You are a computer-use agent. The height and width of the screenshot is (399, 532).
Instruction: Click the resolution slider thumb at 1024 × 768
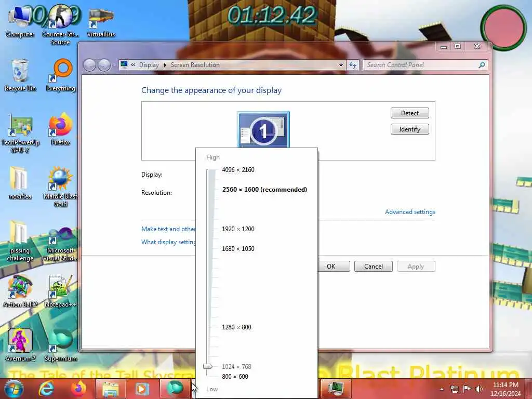point(208,366)
